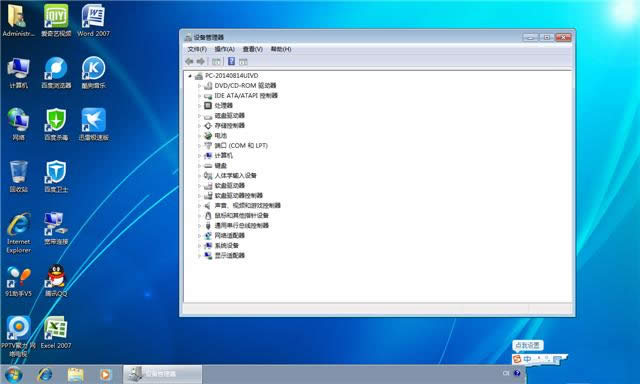This screenshot has height=384, width=640.
Task: Expand the DVD/CD-ROM 驱动器 node arrow
Action: (199, 86)
